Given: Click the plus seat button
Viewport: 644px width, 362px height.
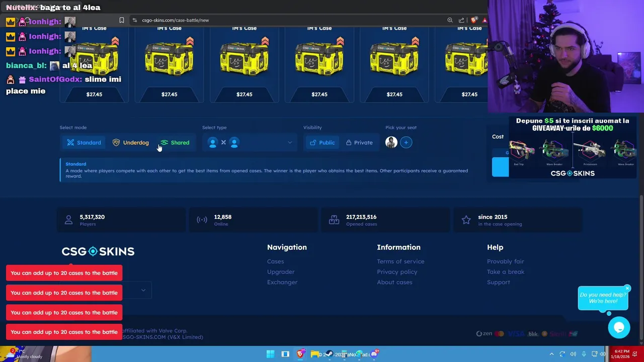Looking at the screenshot, I should (406, 143).
